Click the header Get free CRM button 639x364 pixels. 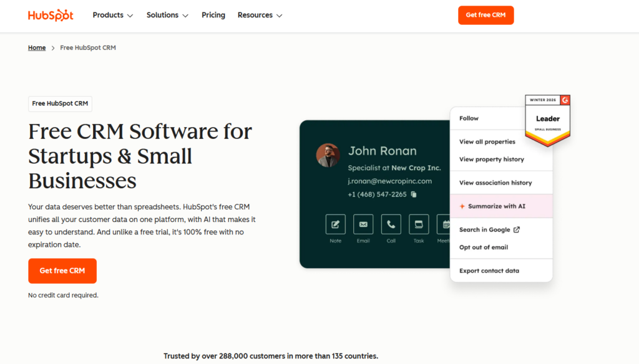click(x=485, y=15)
